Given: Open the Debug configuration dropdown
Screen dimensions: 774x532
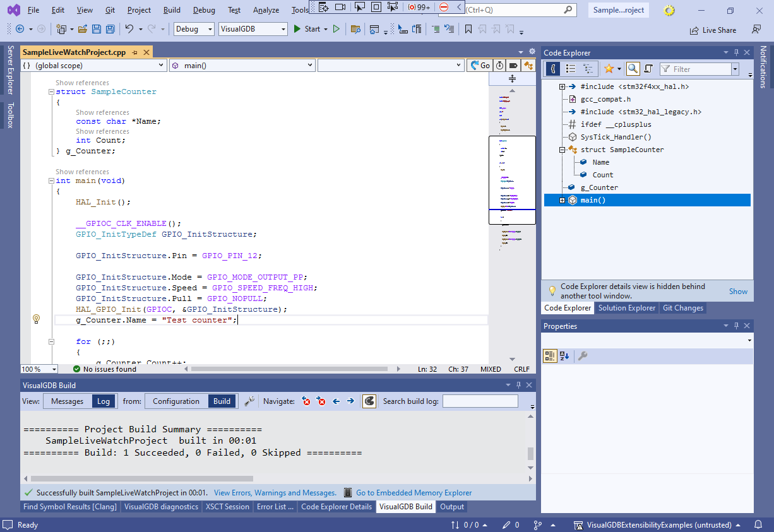Looking at the screenshot, I should point(193,29).
